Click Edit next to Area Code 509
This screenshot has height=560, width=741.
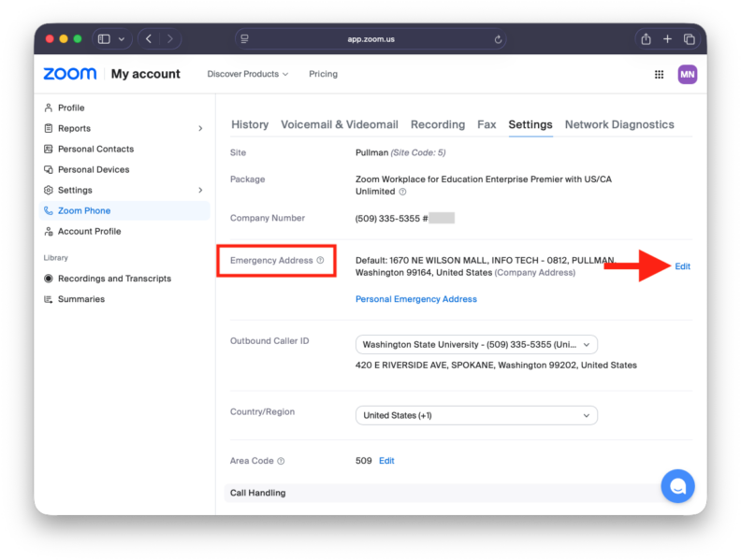(x=386, y=461)
